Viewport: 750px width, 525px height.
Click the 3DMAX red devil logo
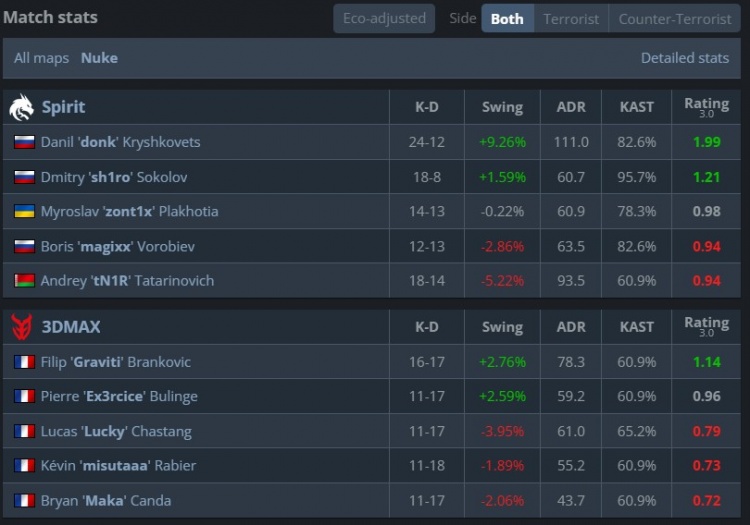21,327
